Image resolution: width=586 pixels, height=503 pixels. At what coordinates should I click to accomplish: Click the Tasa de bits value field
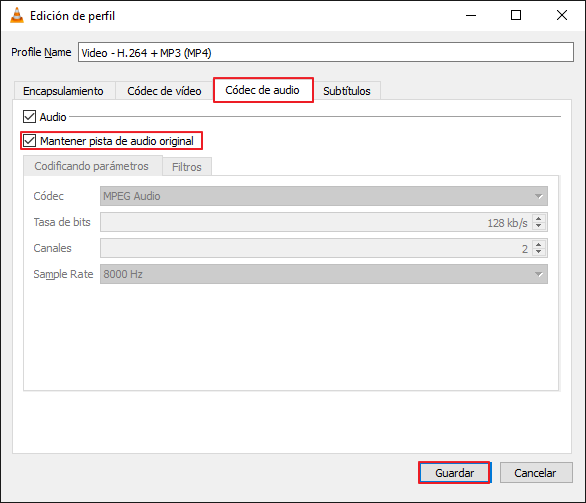click(316, 222)
